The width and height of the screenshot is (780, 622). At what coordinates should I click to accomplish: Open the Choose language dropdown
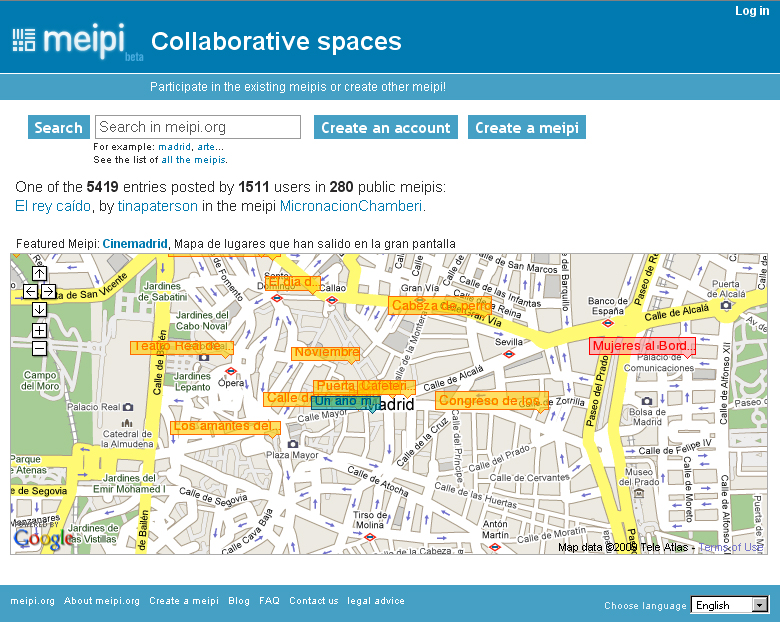729,605
